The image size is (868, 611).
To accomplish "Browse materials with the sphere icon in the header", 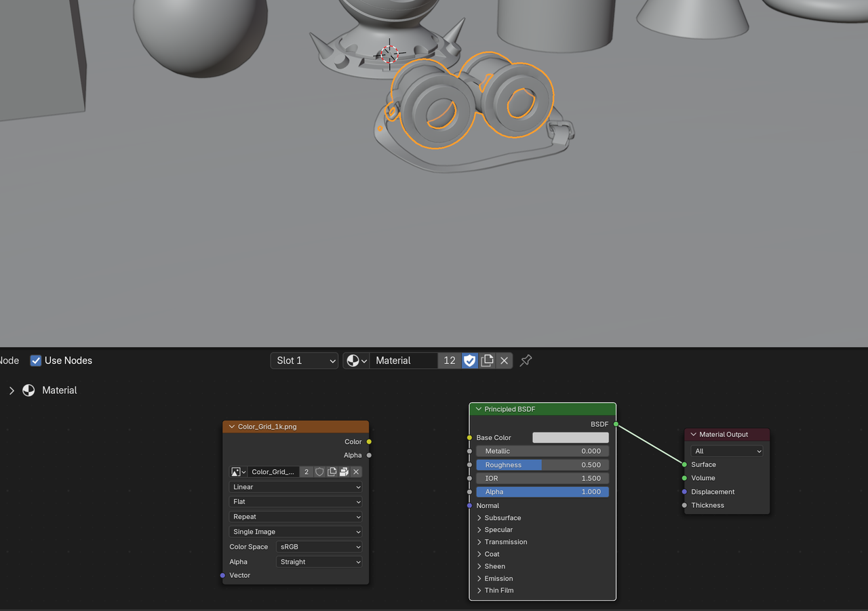I will tap(357, 361).
